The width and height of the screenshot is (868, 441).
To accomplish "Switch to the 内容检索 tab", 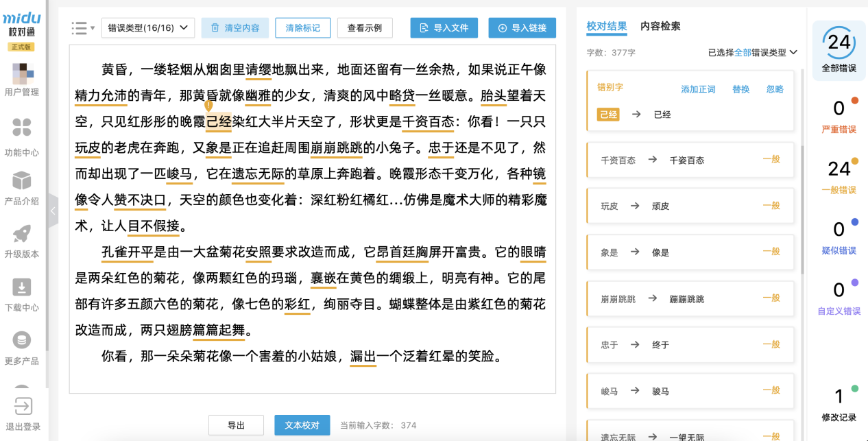I will 660,27.
